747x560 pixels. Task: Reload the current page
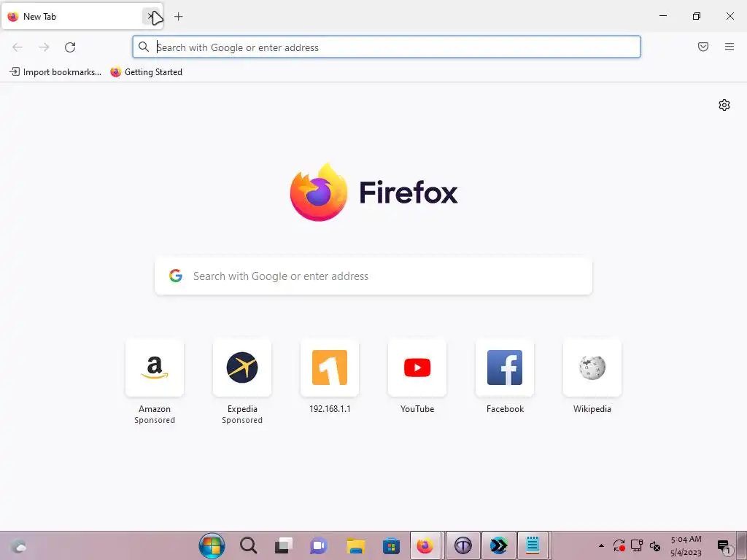tap(70, 47)
